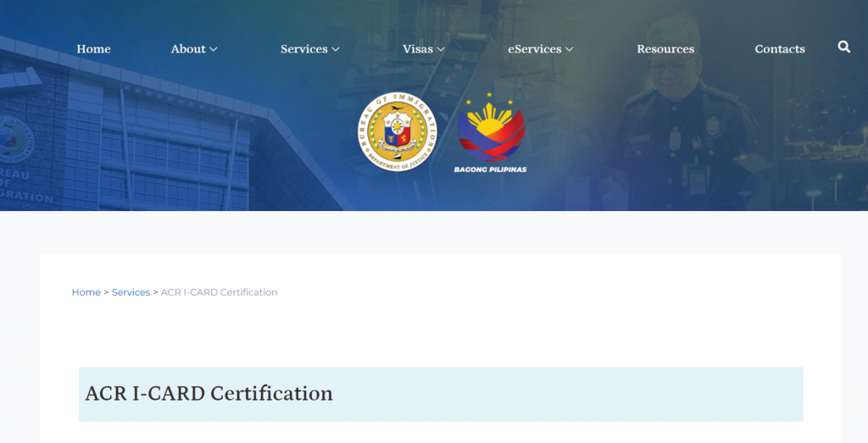Go to the Contacts page
Screen dimensions: 868x443
click(x=780, y=49)
